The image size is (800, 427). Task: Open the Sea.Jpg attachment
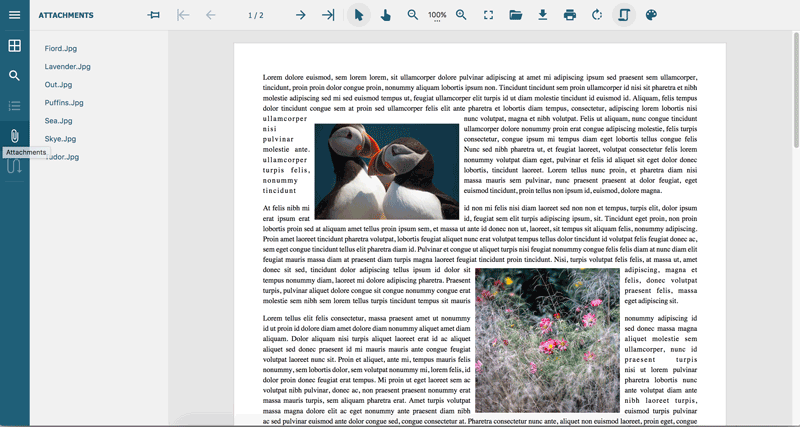(58, 121)
